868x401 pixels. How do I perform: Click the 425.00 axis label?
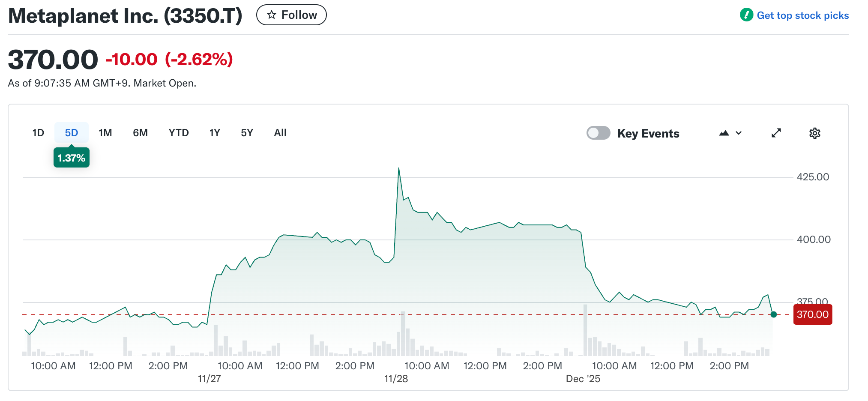click(813, 177)
